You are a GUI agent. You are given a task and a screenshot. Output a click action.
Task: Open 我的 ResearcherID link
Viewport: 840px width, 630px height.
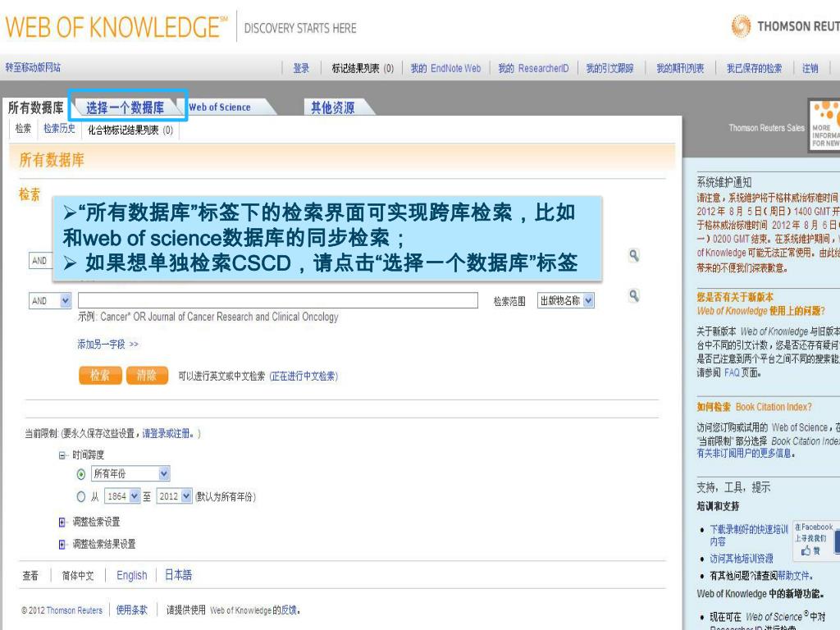[x=533, y=68]
